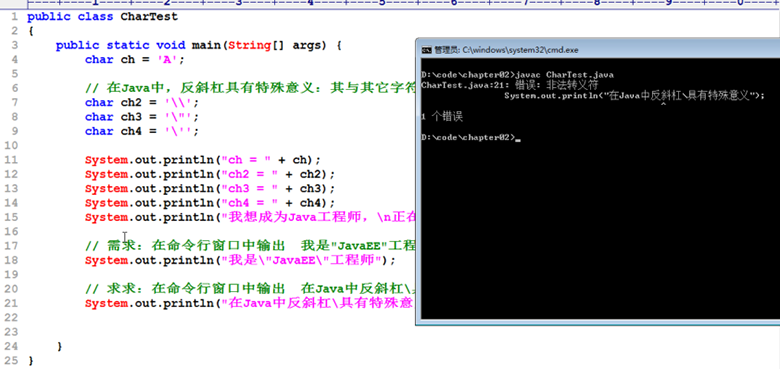This screenshot has height=369, width=780.
Task: Click the println "ch3 = " statement
Action: 210,189
